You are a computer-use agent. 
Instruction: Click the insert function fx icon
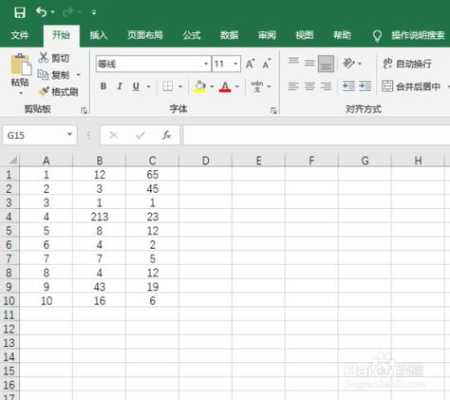click(x=166, y=135)
